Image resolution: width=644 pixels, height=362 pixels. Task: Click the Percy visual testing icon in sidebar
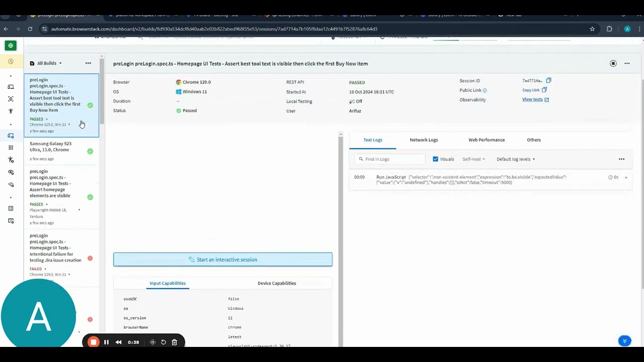11,172
